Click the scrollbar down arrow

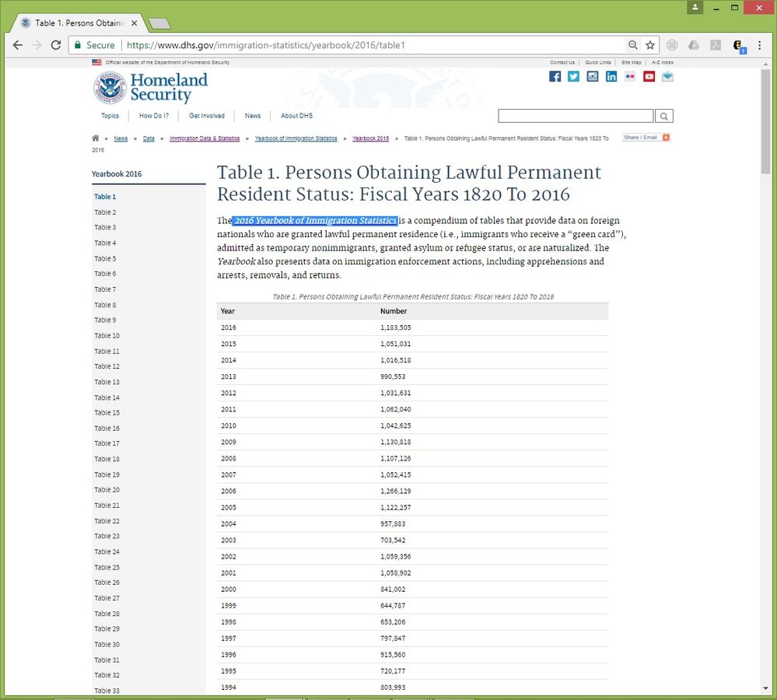coord(765,688)
